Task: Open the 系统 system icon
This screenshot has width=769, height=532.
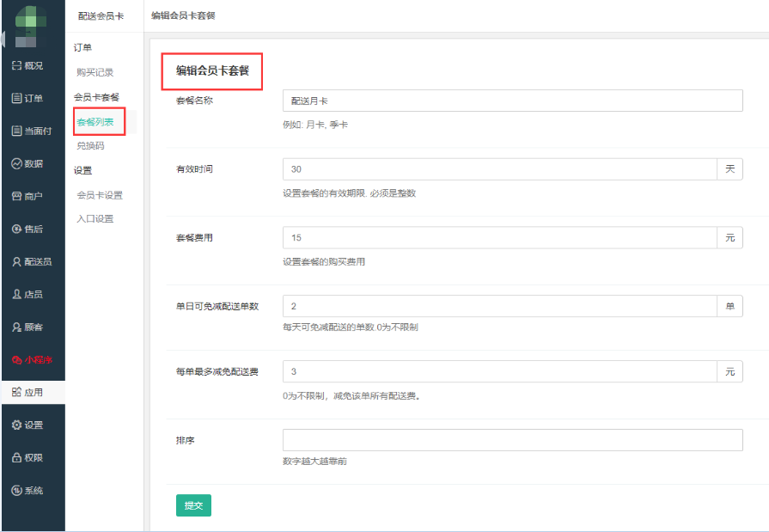Action: coord(16,490)
